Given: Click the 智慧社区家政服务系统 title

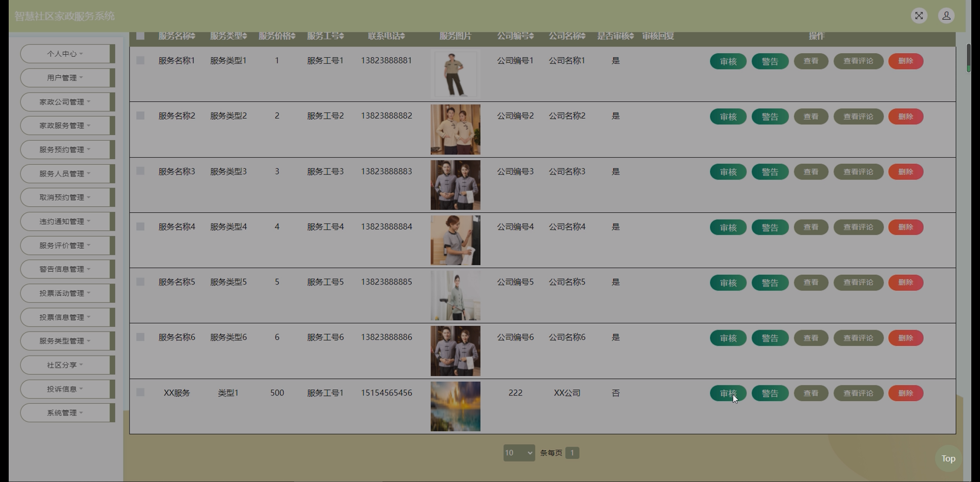Looking at the screenshot, I should (65, 16).
